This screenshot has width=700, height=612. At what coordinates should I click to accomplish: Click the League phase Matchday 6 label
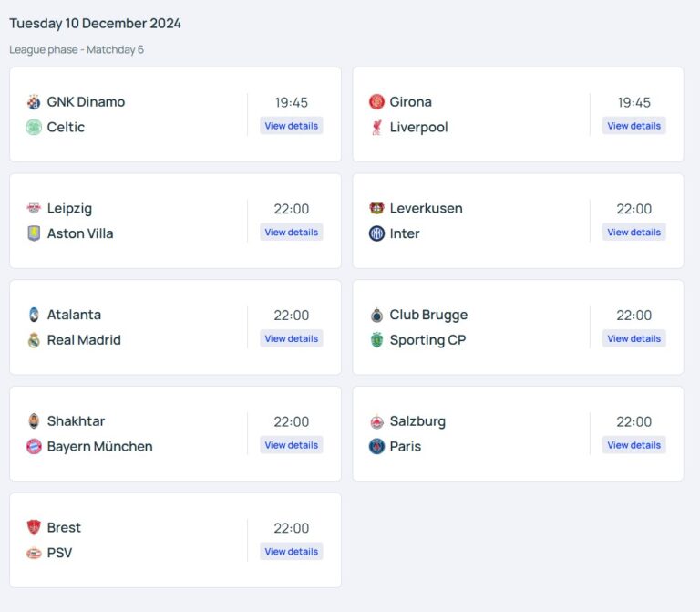click(77, 49)
